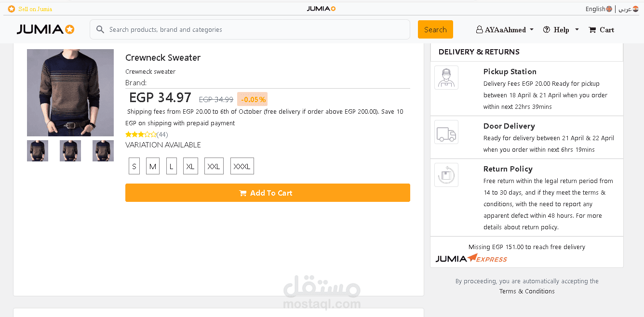Viewport: 644px width, 317px height.
Task: Switch language to English
Action: click(x=595, y=9)
